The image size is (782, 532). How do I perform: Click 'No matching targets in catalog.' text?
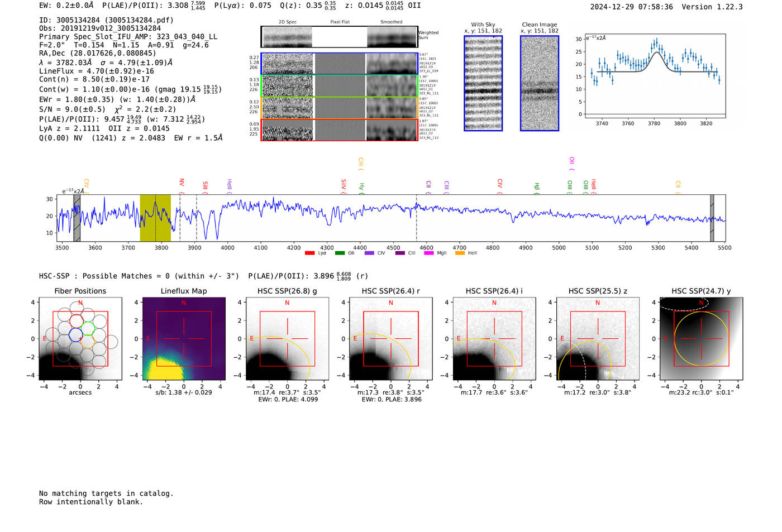click(106, 493)
